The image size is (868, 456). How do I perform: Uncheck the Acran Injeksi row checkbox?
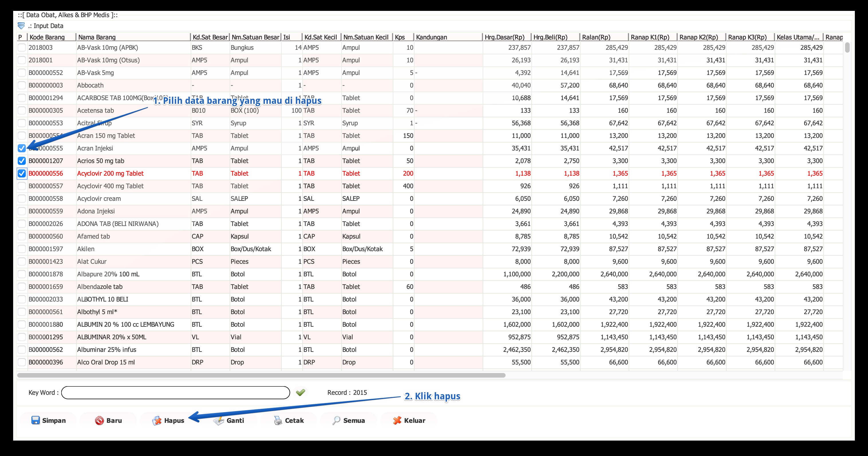point(21,148)
